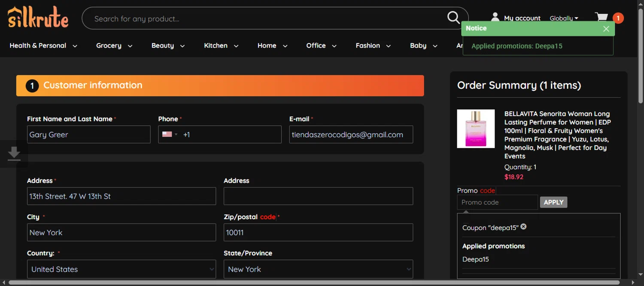Expand the Office menu
This screenshot has width=644, height=286.
tap(321, 45)
